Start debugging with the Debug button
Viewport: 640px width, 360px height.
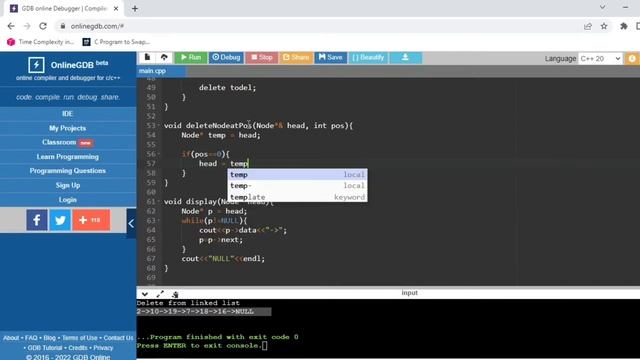coord(226,58)
